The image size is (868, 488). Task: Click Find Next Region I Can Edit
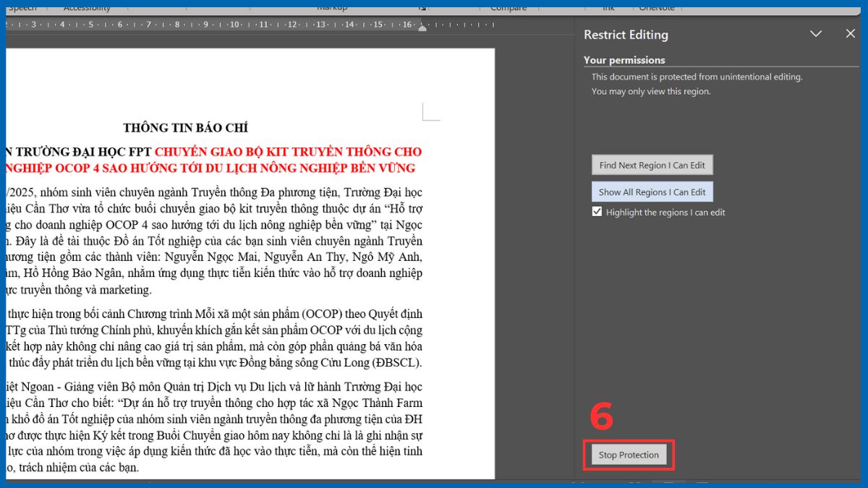pos(652,164)
